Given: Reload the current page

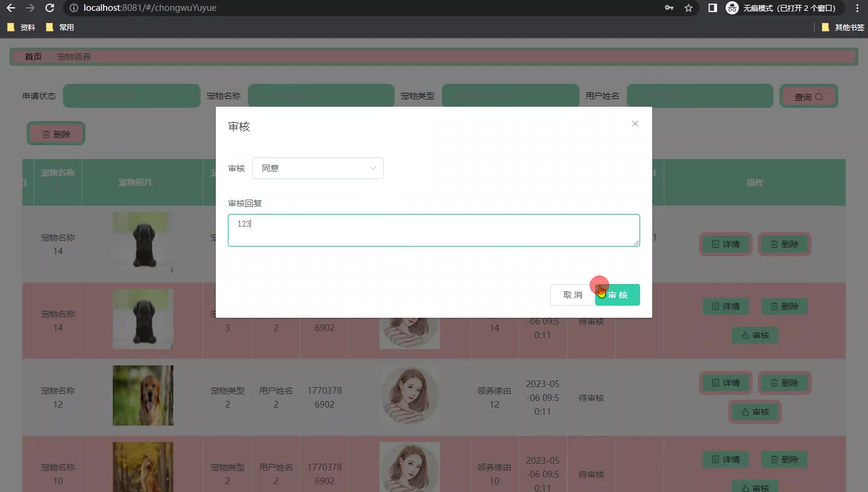Looking at the screenshot, I should point(50,8).
